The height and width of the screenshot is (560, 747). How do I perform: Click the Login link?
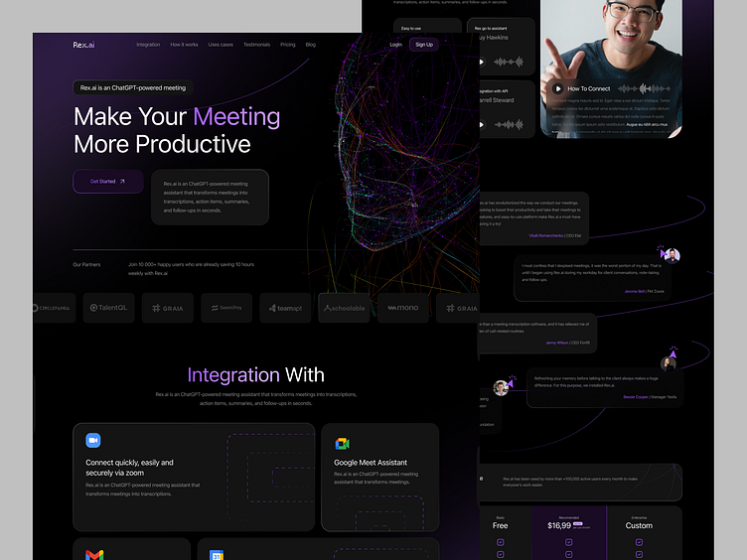pos(396,45)
